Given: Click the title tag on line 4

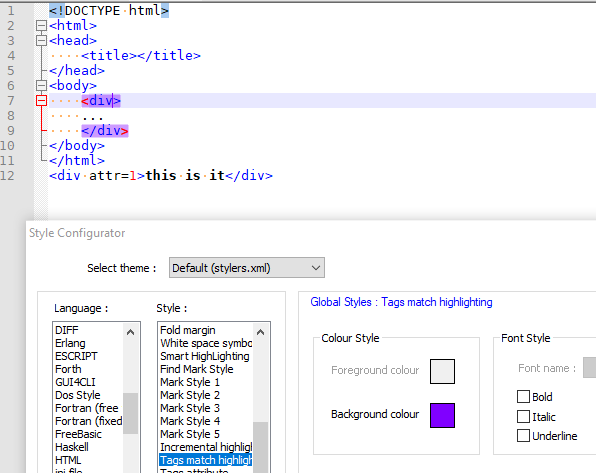Looking at the screenshot, I should [141, 56].
